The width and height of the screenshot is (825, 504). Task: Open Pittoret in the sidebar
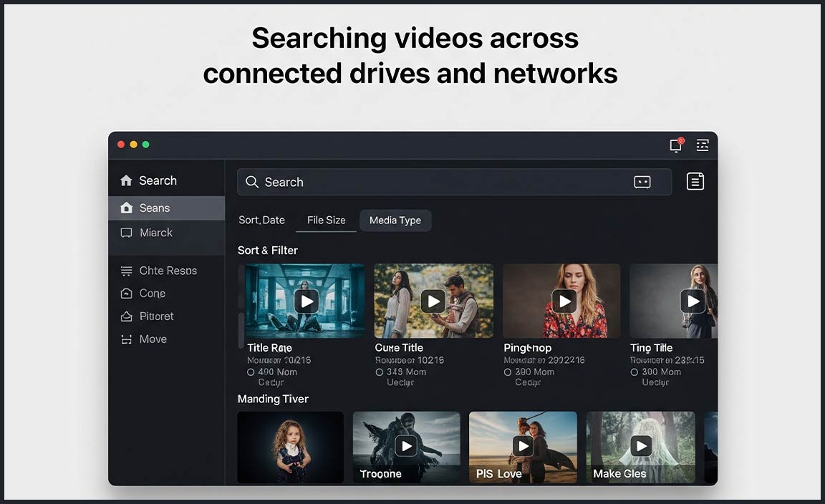click(156, 316)
